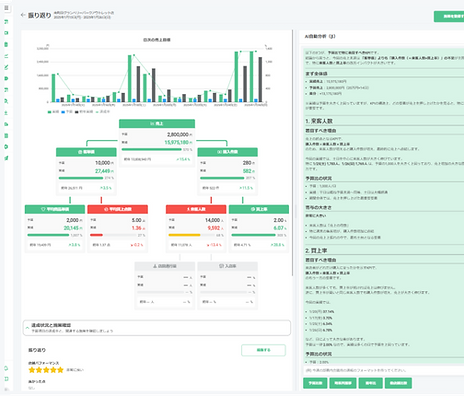Click the upper icon at sidebar bottom
The height and width of the screenshot is (396, 464).
click(x=6, y=368)
